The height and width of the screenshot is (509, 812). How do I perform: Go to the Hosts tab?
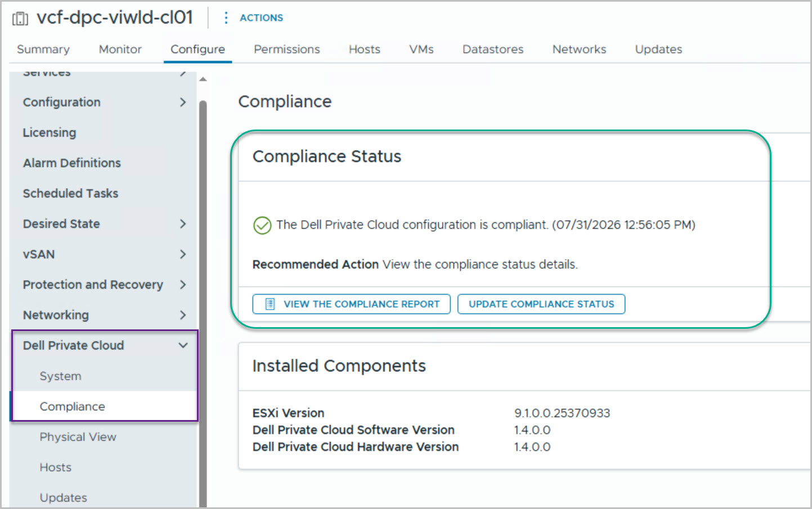(x=365, y=50)
